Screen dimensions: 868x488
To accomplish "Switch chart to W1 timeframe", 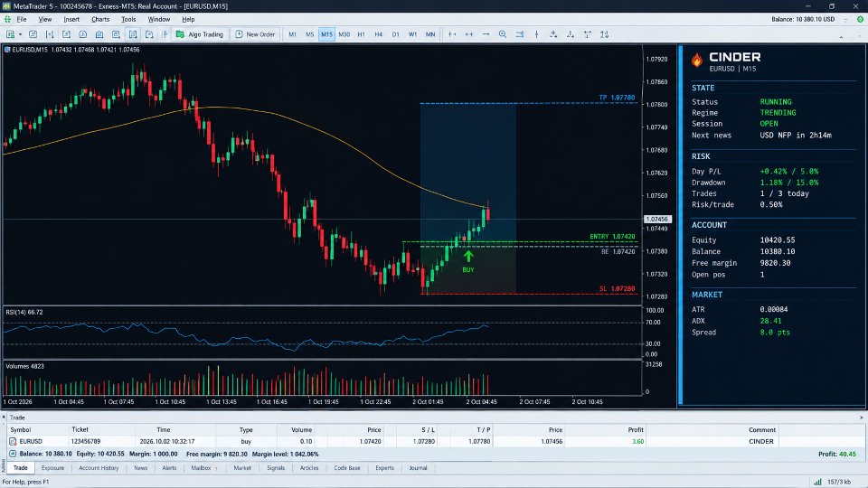I will click(412, 34).
